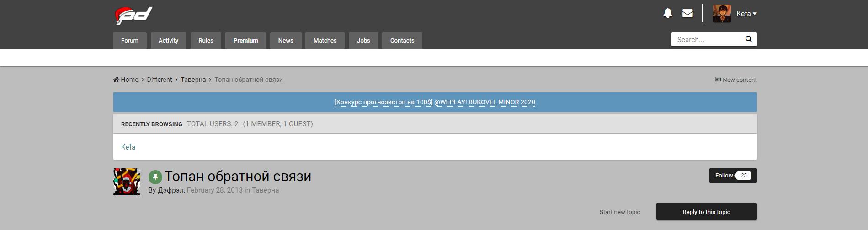Screen dimensions: 868x230
Task: Click the green pinned topic icon
Action: (155, 177)
